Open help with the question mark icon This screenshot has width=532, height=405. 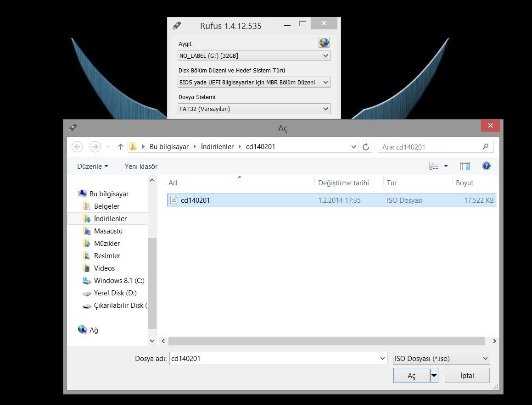(x=486, y=166)
